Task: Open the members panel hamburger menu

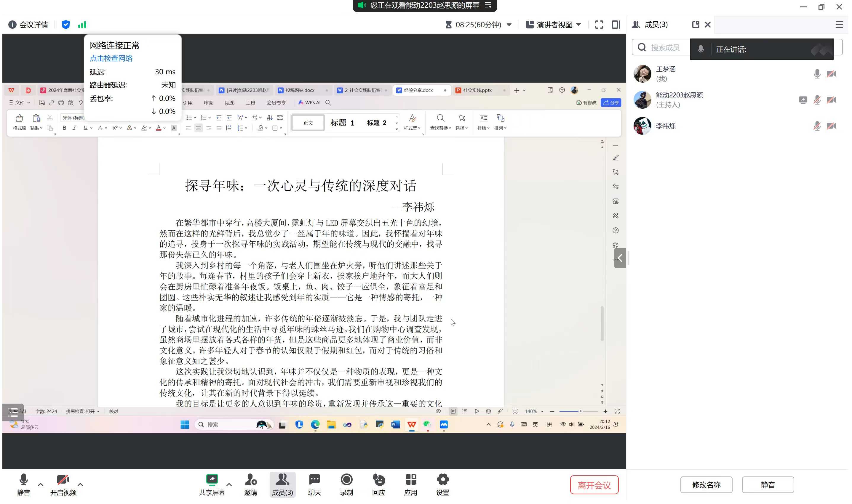Action: coord(839,25)
